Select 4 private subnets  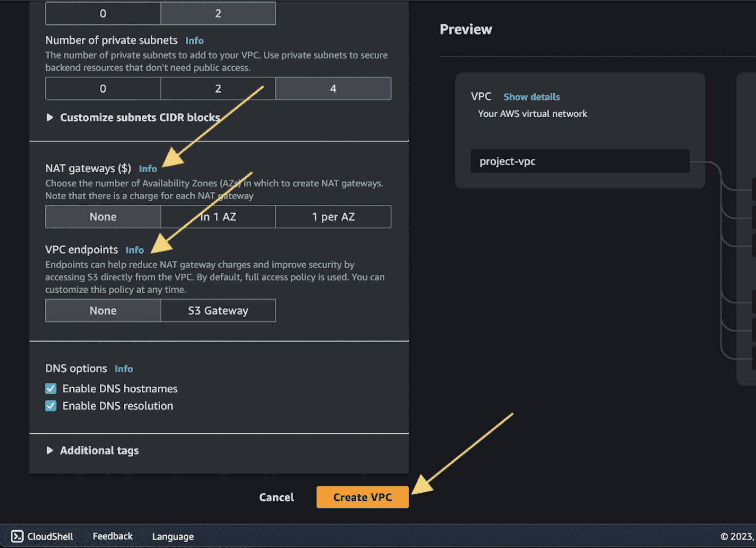pyautogui.click(x=333, y=88)
